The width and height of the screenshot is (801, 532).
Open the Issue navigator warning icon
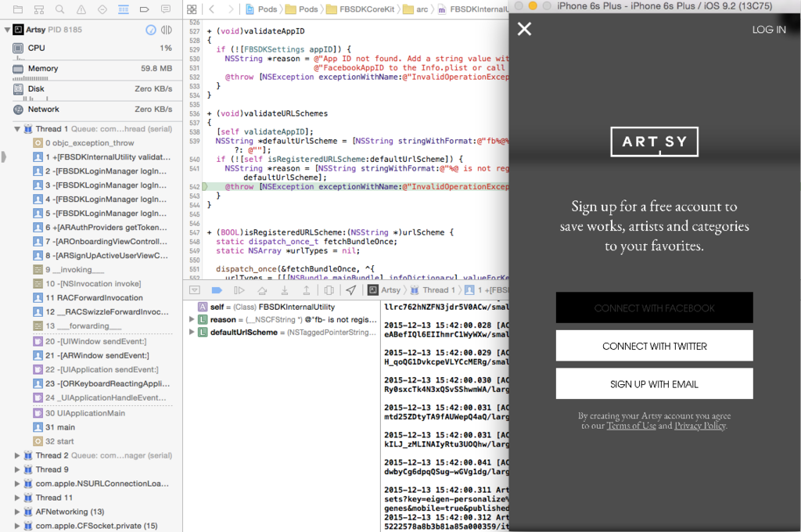[81, 9]
